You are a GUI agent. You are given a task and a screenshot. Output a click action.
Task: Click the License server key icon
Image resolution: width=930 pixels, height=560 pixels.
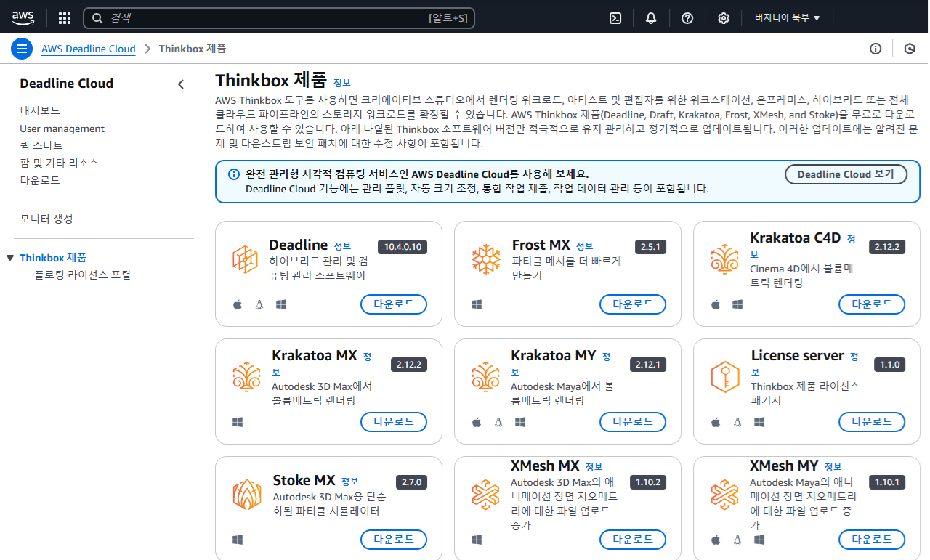point(724,376)
